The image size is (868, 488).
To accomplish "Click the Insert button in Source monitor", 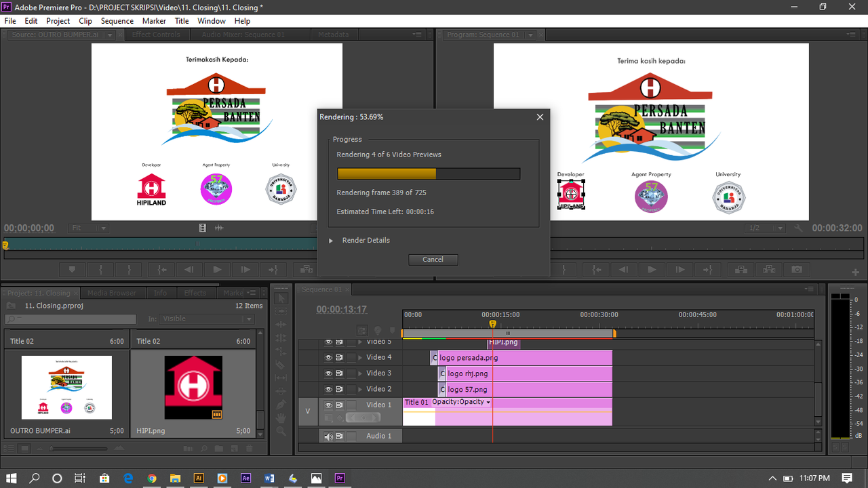I will coord(306,270).
